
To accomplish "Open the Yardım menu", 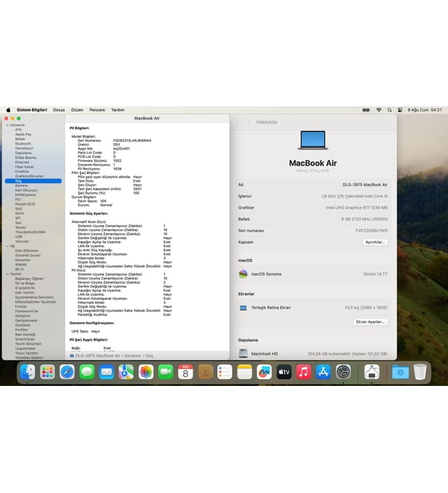I will coord(118,110).
